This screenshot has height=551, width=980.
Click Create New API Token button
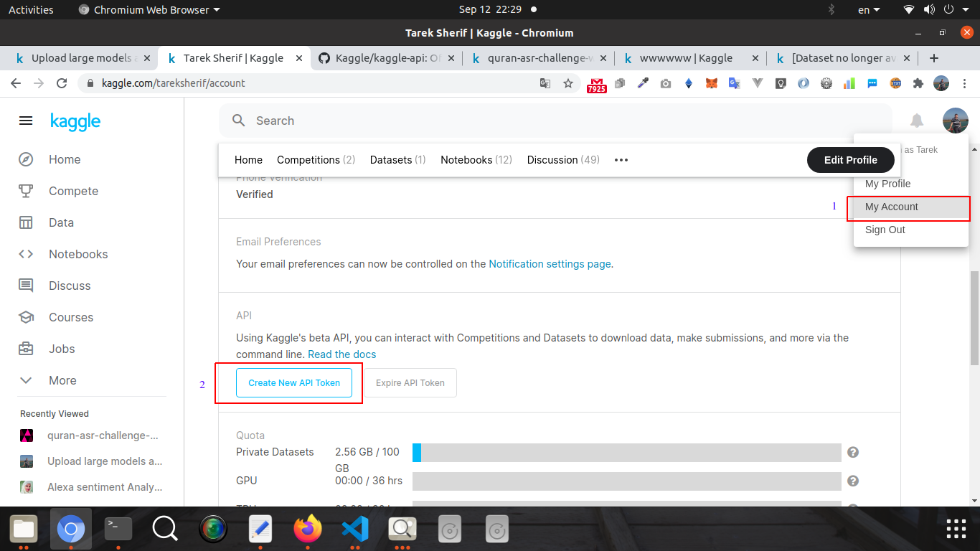pyautogui.click(x=294, y=383)
